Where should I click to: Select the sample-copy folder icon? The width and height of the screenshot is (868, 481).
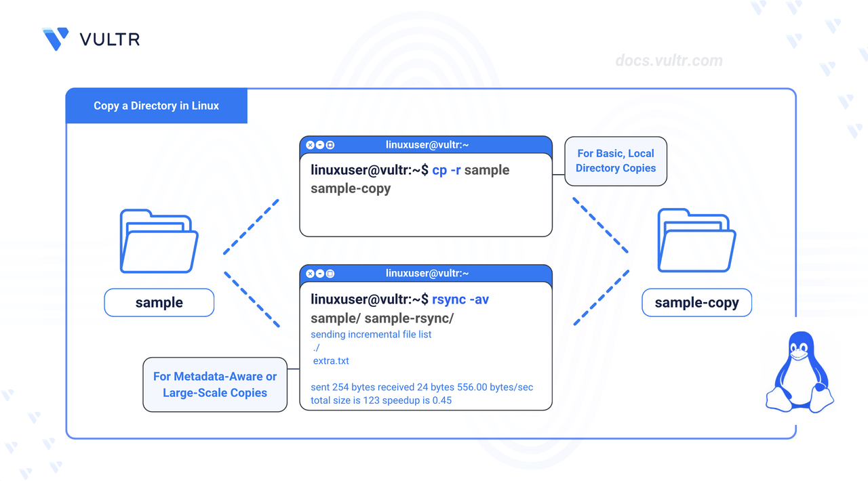pyautogui.click(x=697, y=241)
